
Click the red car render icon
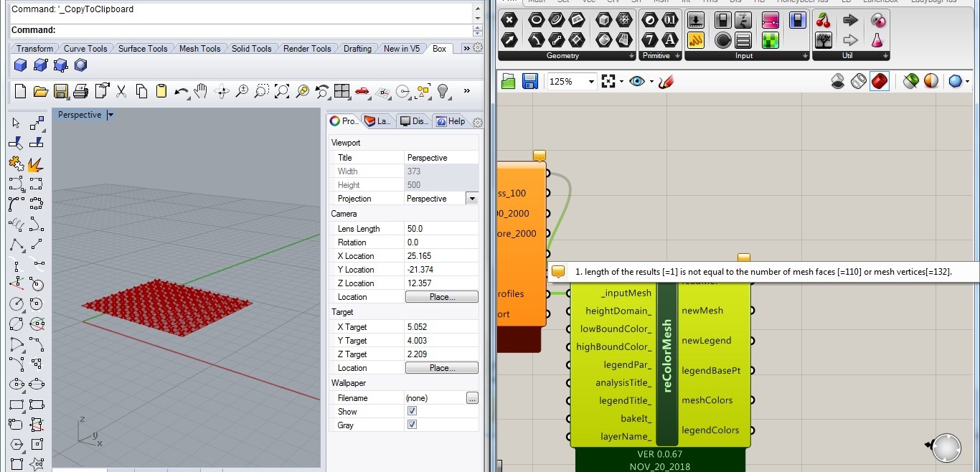[362, 91]
